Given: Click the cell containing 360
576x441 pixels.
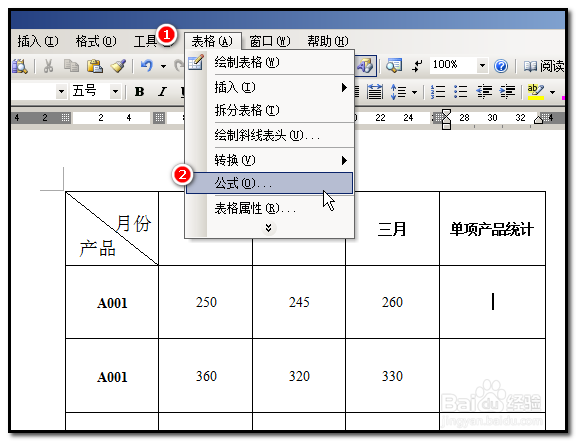Looking at the screenshot, I should (x=206, y=376).
